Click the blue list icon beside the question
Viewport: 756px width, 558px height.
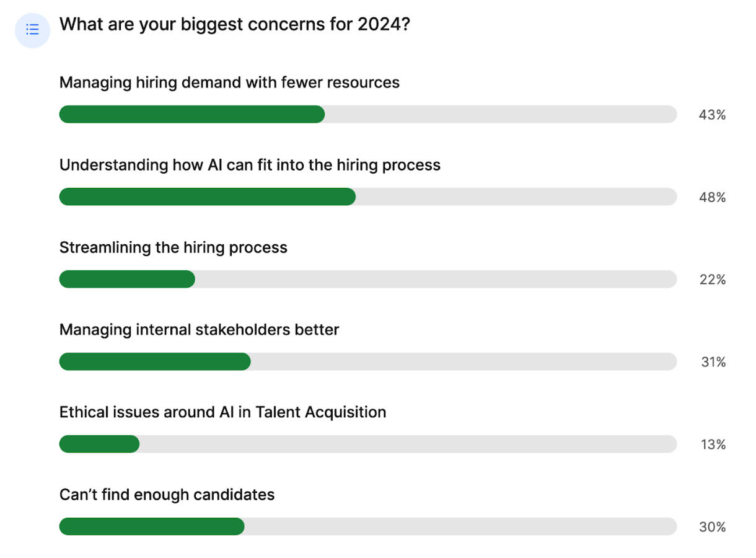[x=32, y=30]
